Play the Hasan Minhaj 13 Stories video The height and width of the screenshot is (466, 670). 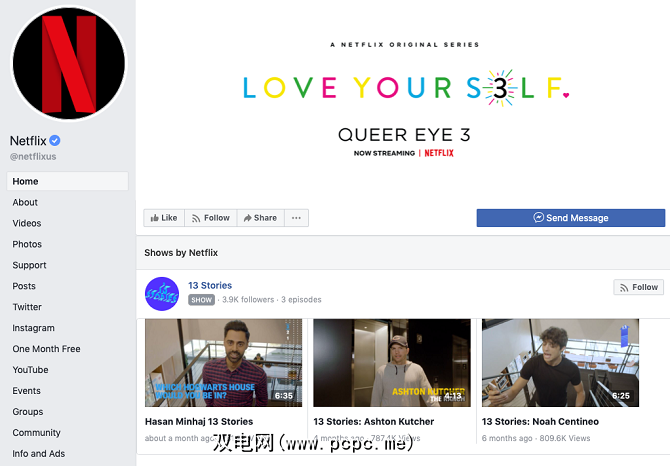223,363
